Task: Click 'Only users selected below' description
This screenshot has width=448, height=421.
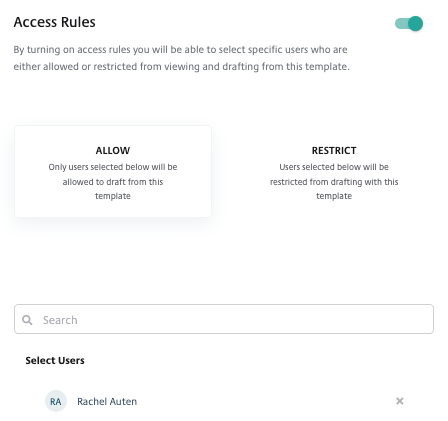Action: pos(113,181)
